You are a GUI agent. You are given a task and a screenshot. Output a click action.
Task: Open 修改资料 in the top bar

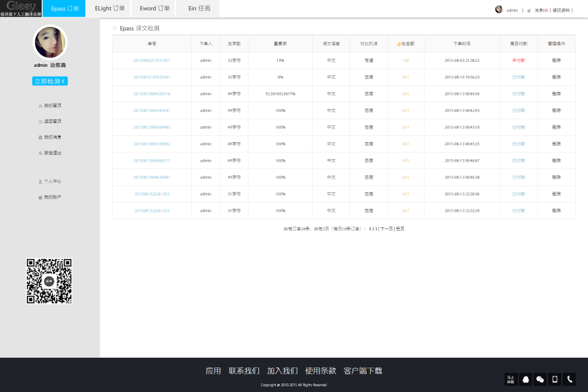coord(560,10)
